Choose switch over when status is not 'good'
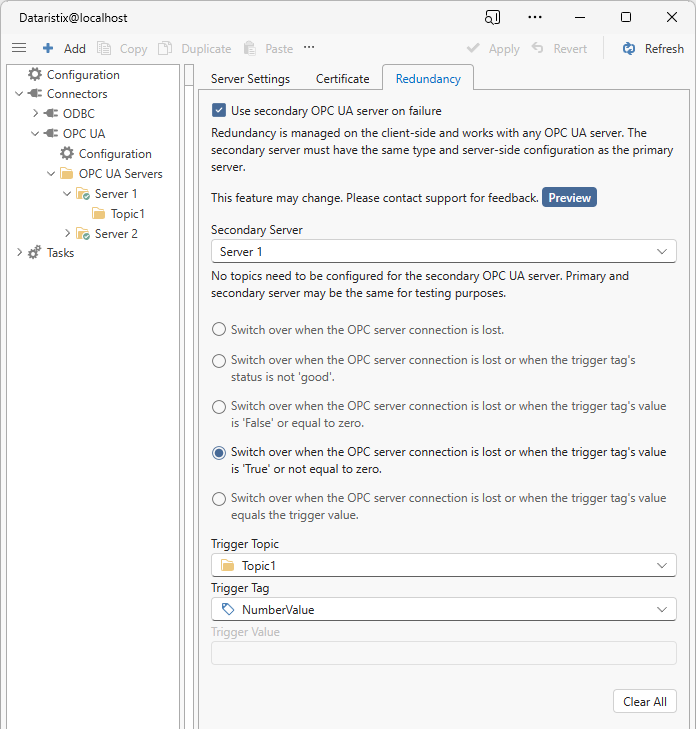 pyautogui.click(x=219, y=360)
